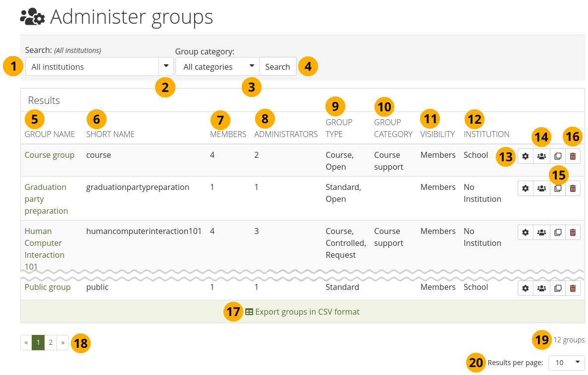Image resolution: width=588 pixels, height=375 pixels.
Task: Open the All categories group dropdown
Action: 217,67
